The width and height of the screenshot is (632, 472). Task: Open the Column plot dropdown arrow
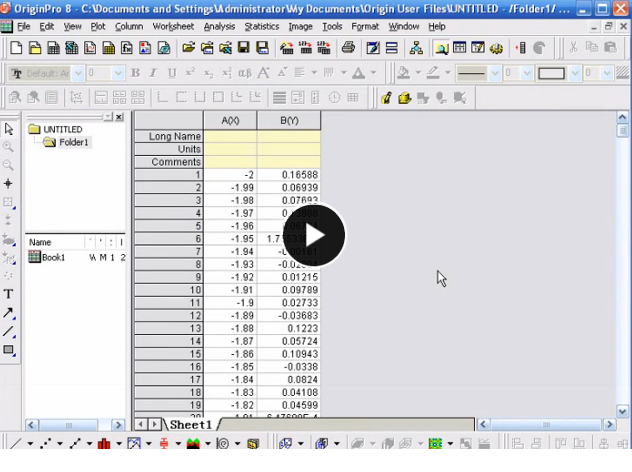tap(119, 443)
